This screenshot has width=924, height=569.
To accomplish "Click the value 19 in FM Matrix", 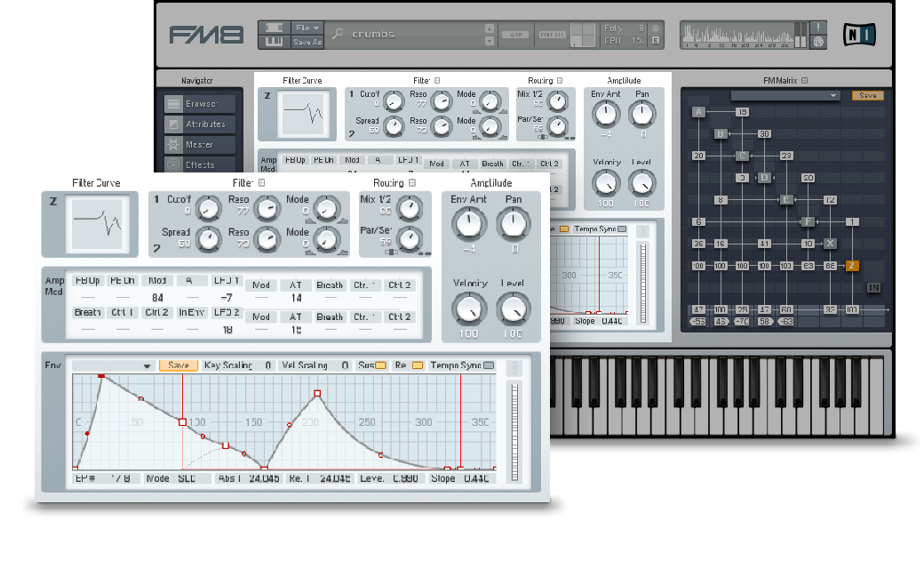I will (743, 112).
